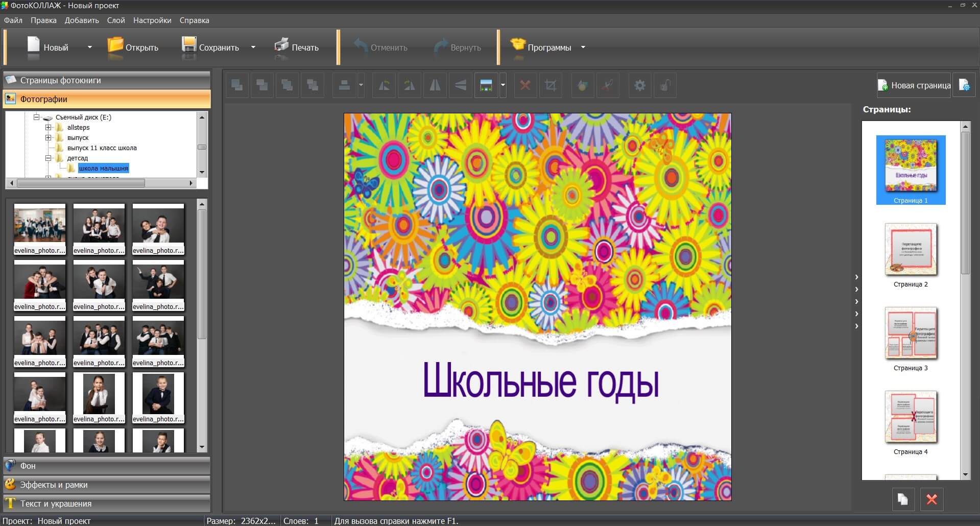The image size is (980, 526).
Task: Open the dropdown arrow next to Новый
Action: point(90,47)
